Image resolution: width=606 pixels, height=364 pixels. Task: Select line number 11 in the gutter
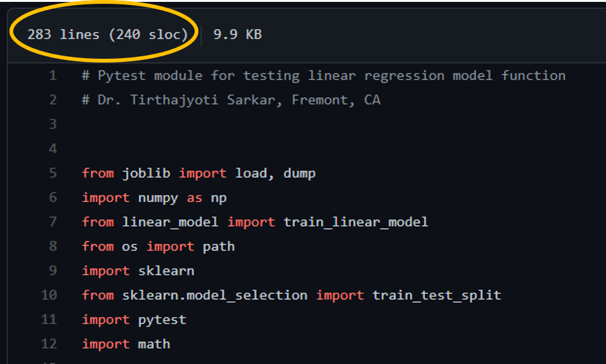[x=49, y=320]
